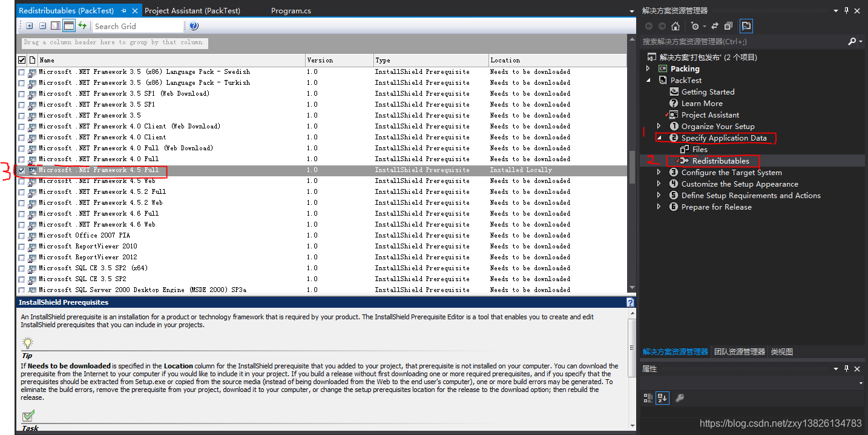Click the property pages wrench icon

pos(680,398)
